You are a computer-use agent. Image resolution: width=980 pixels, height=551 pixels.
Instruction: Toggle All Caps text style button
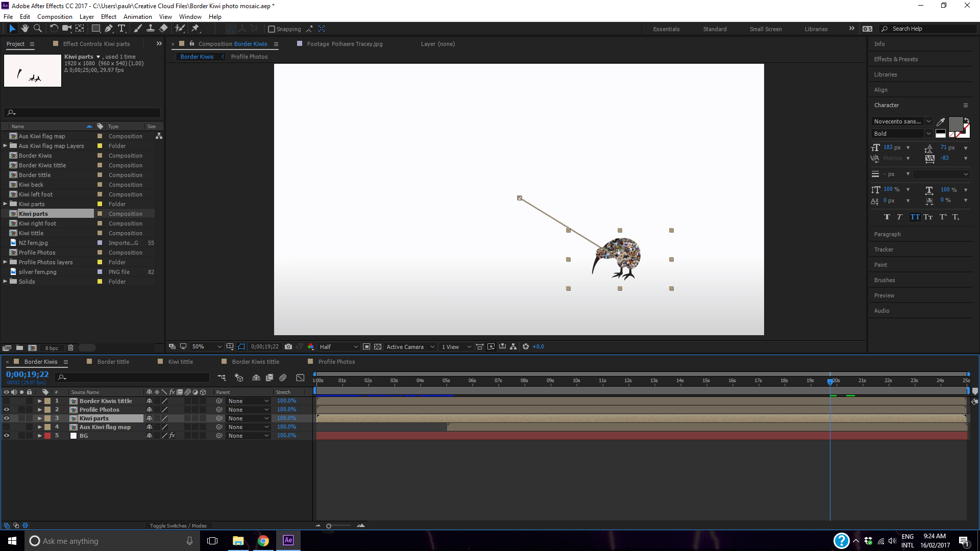click(915, 217)
